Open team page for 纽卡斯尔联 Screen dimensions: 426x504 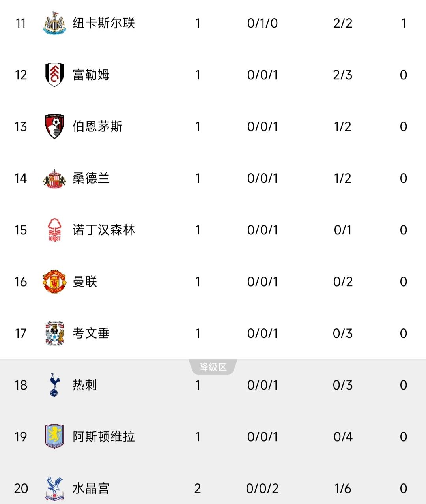(104, 23)
